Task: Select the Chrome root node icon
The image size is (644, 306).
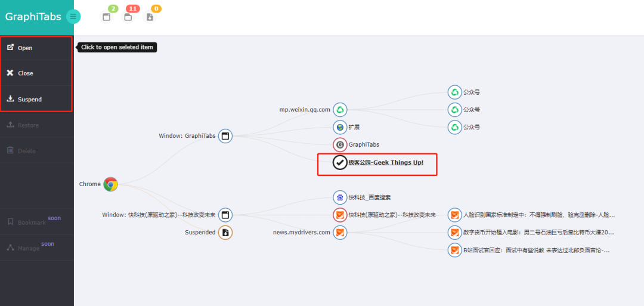Action: (x=110, y=184)
